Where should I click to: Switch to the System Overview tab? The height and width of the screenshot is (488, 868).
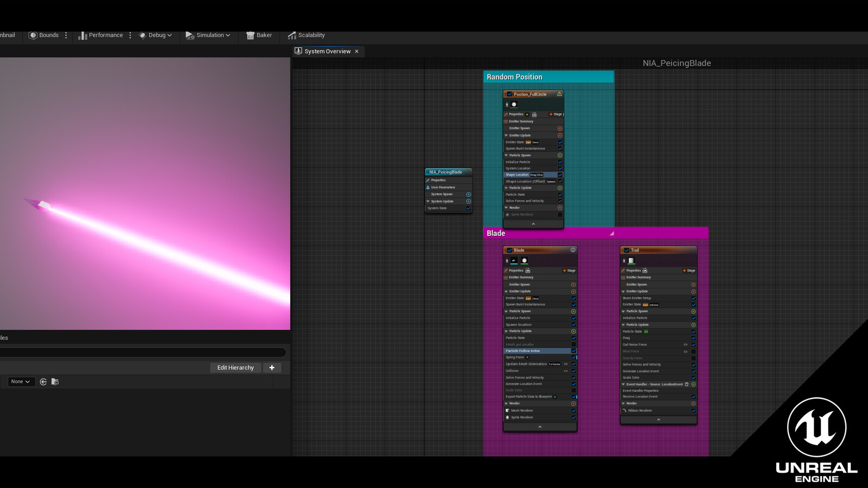(327, 51)
